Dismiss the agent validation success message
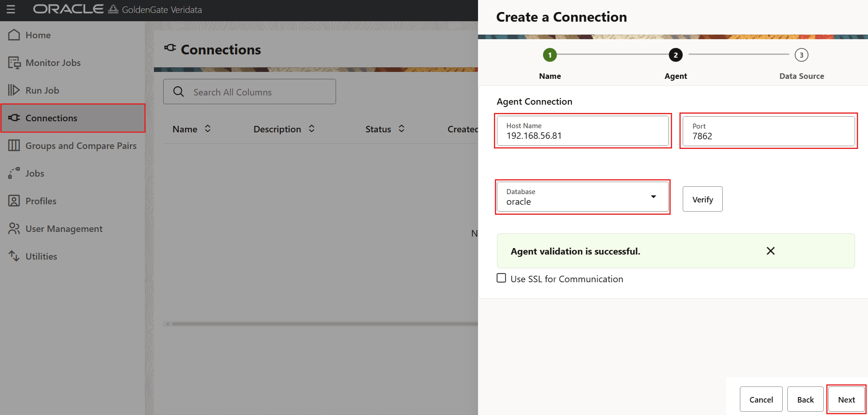 [770, 251]
